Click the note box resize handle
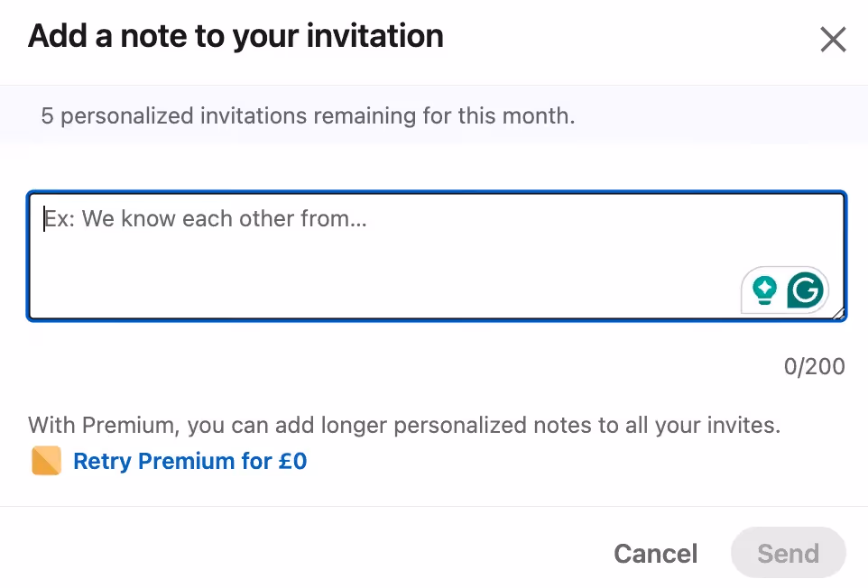868x588 pixels. 838,313
